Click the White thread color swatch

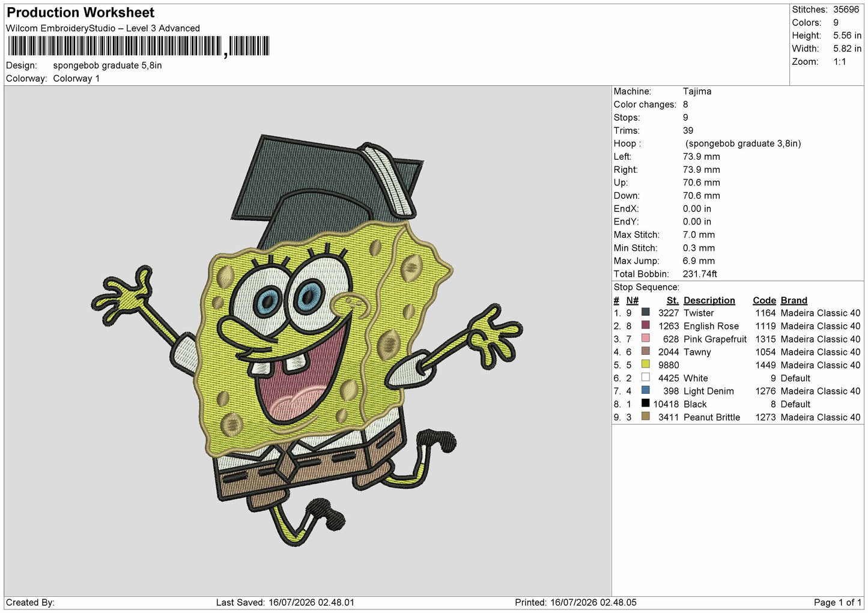coord(645,378)
